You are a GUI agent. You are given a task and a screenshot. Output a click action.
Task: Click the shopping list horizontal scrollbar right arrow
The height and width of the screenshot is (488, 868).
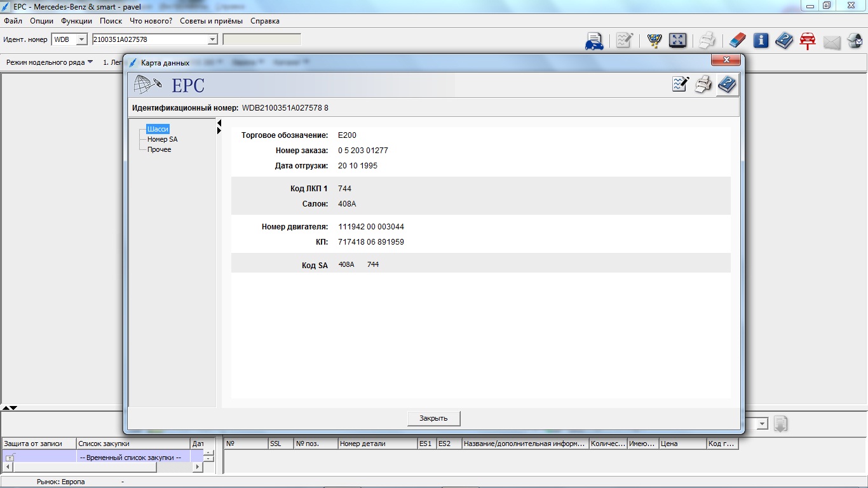point(198,467)
